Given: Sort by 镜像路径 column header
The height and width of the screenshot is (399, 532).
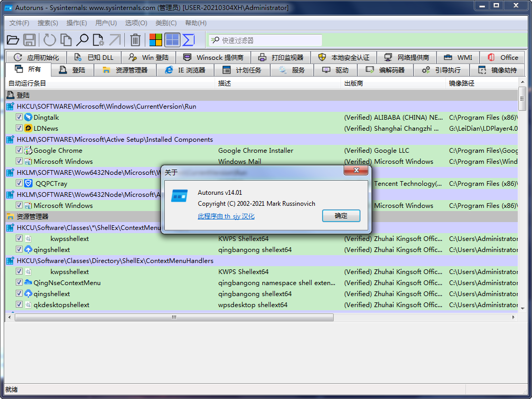Looking at the screenshot, I should (x=482, y=83).
